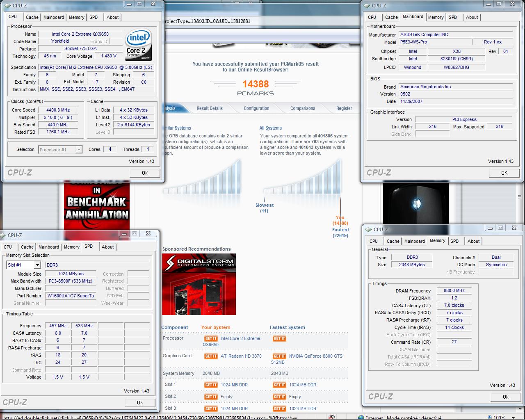Click Your System Slot 2 GET IT badge
The image size is (525, 420).
click(x=211, y=397)
